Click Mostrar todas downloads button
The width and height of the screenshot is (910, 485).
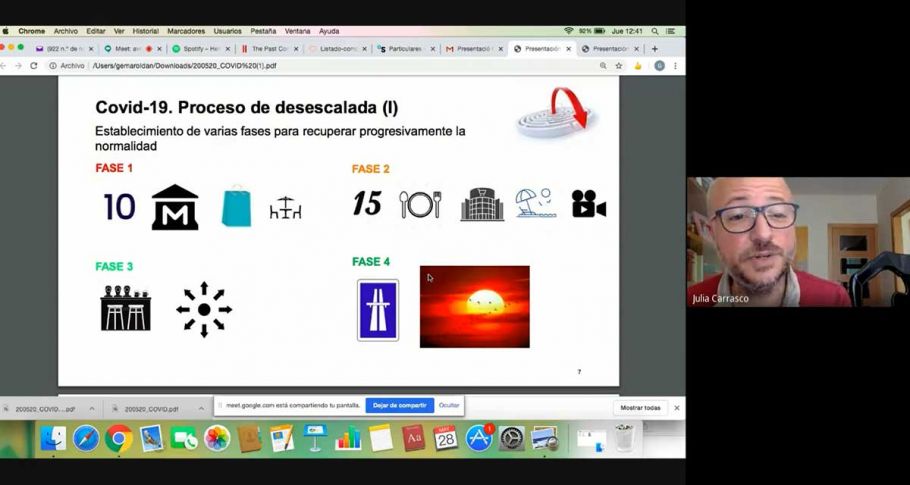point(640,408)
